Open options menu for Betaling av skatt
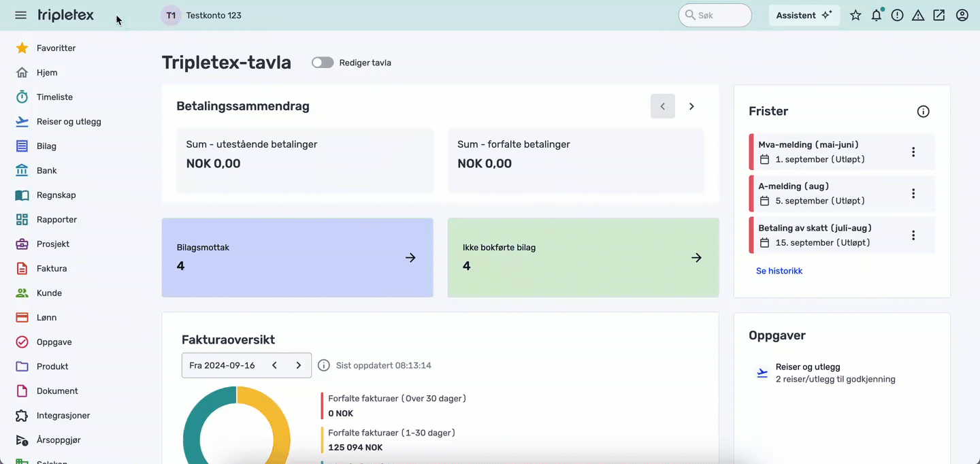 pos(913,235)
